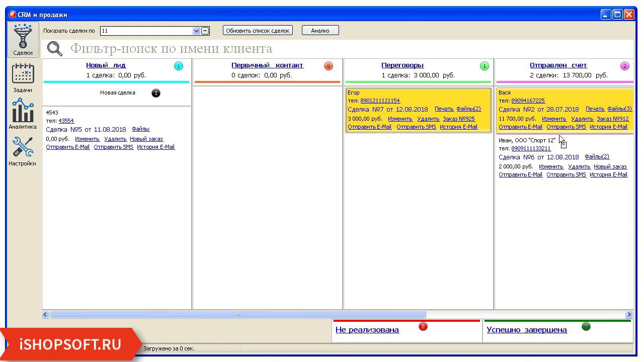The image size is (644, 362).
Task: Click Иван's phone 8909111133211
Action: coord(531,149)
